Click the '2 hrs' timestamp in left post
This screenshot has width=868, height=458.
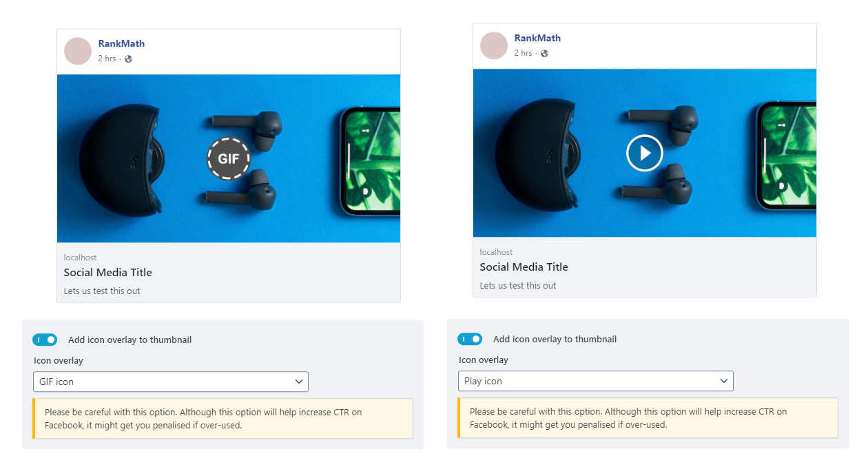tap(107, 59)
